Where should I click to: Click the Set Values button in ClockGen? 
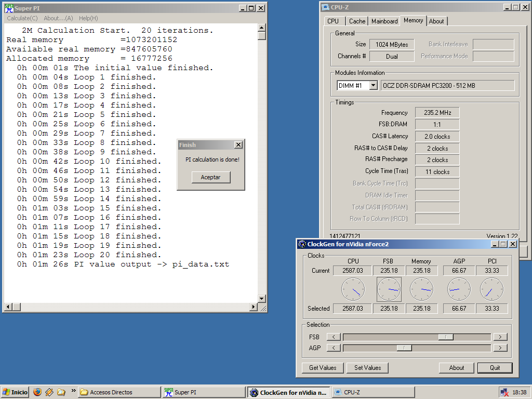(367, 368)
